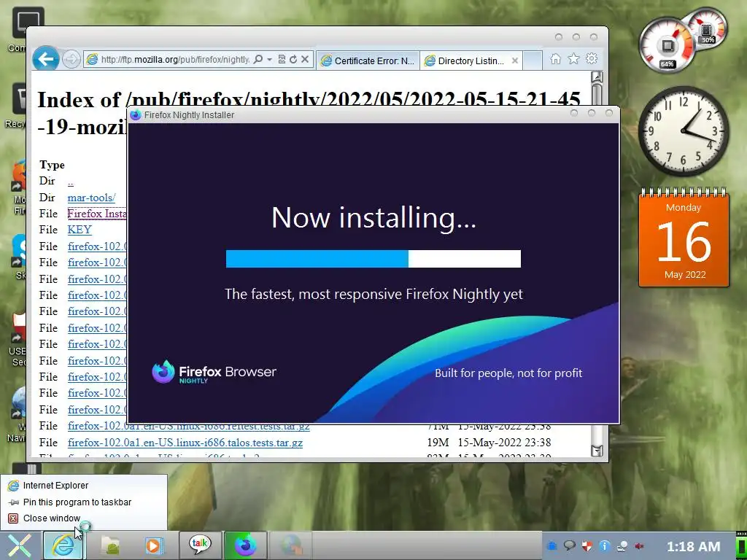Open the Favorites star in Internet Explorer
747x560 pixels.
[573, 58]
